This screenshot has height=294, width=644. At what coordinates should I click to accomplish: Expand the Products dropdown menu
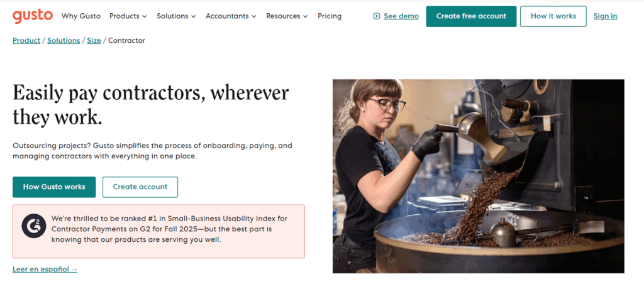pos(128,16)
